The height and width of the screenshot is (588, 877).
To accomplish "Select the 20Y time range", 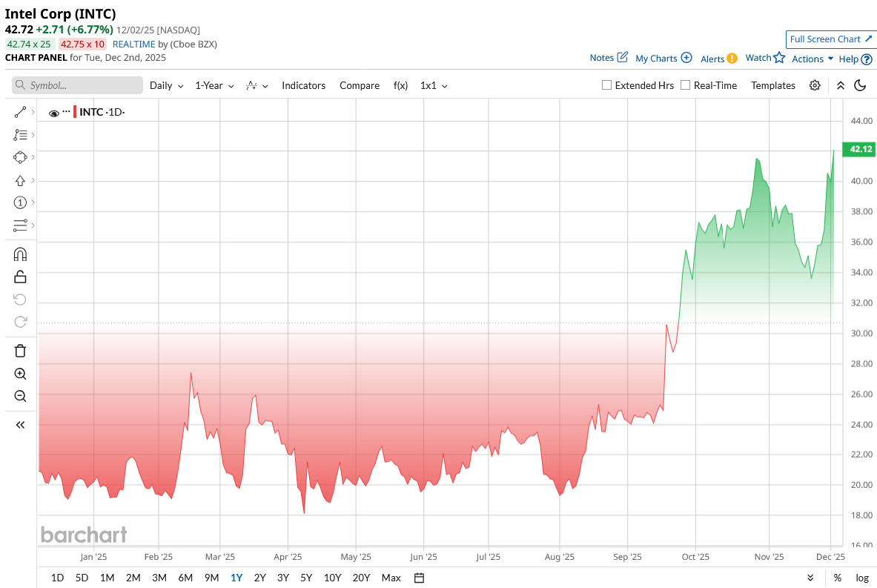I will [361, 578].
